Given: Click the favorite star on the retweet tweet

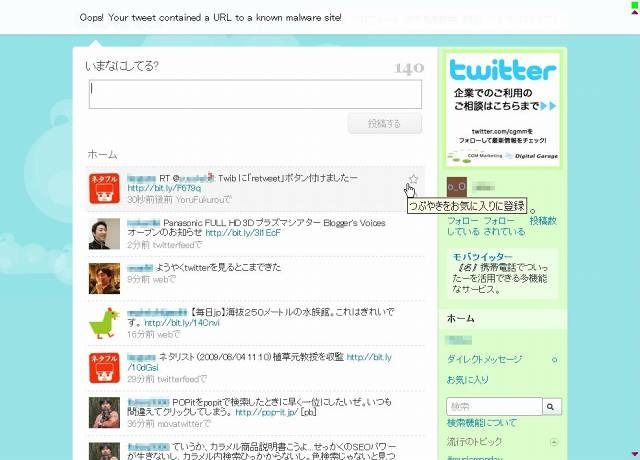Looking at the screenshot, I should pyautogui.click(x=413, y=179).
